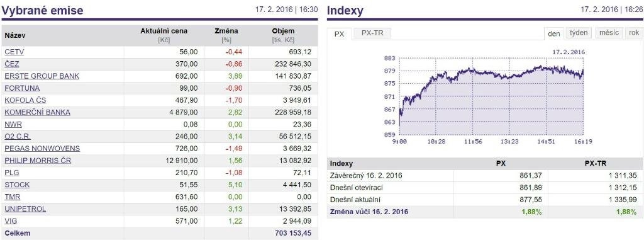Open the UNIPETROL link
The width and height of the screenshot is (644, 240).
click(x=25, y=209)
